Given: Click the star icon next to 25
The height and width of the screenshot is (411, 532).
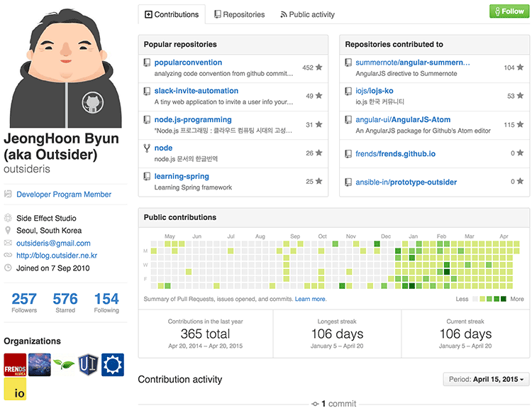Looking at the screenshot, I should click(319, 181).
